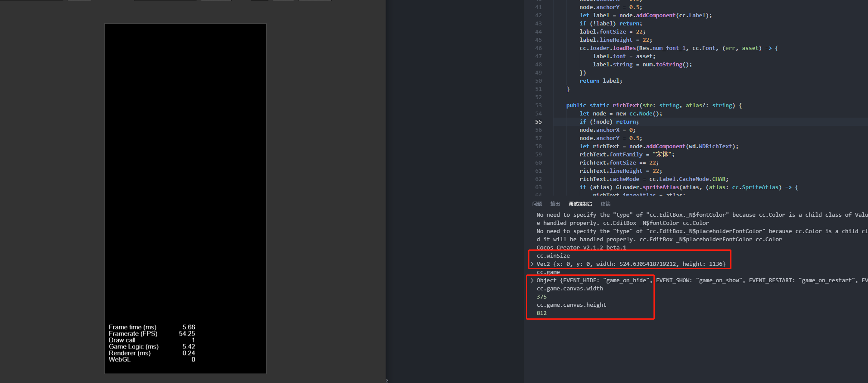Click the 812 console output value
The image size is (868, 383).
pyautogui.click(x=541, y=313)
